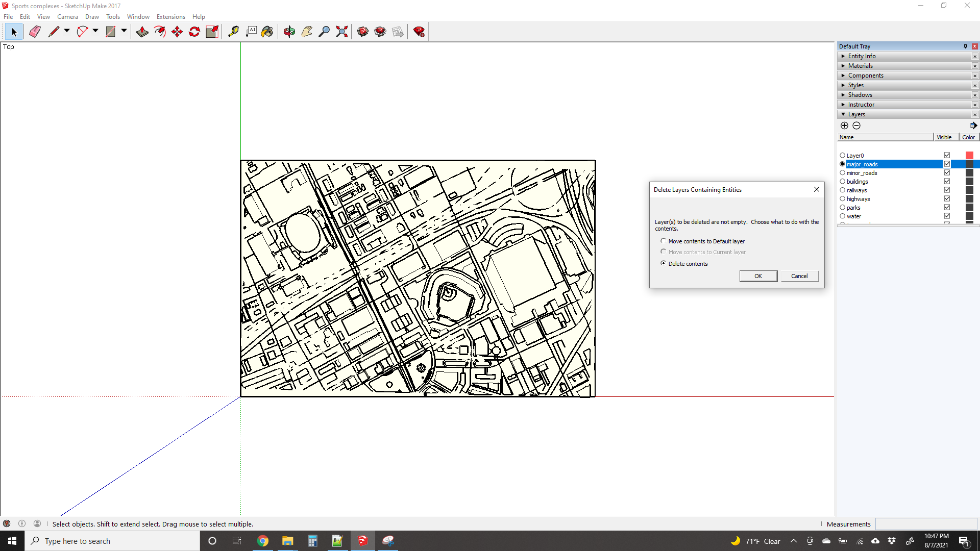
Task: Click the Follow Me tool icon
Action: click(160, 32)
